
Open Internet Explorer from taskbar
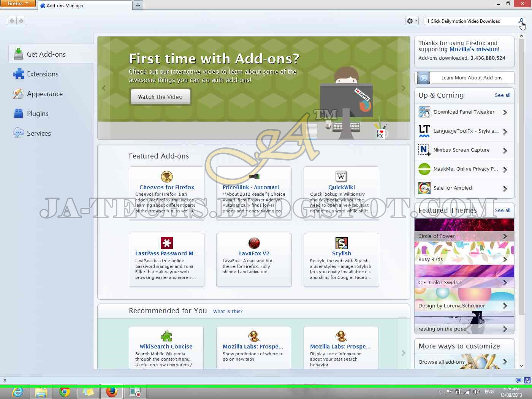point(18,392)
